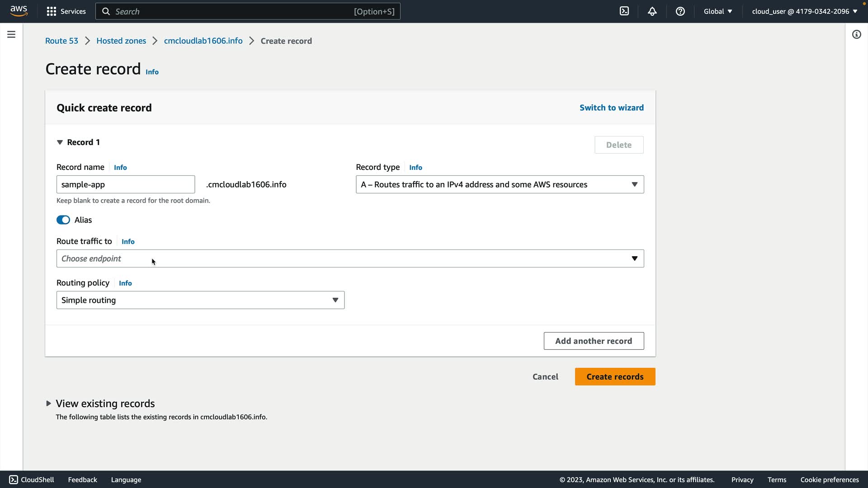Open the help question mark icon
Viewport: 868px width, 488px height.
coord(680,11)
